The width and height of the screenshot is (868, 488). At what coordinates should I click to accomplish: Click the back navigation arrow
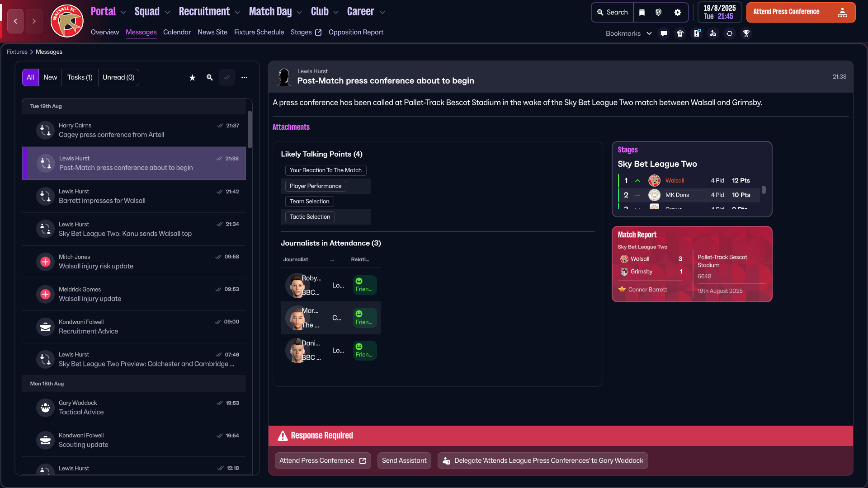point(15,21)
